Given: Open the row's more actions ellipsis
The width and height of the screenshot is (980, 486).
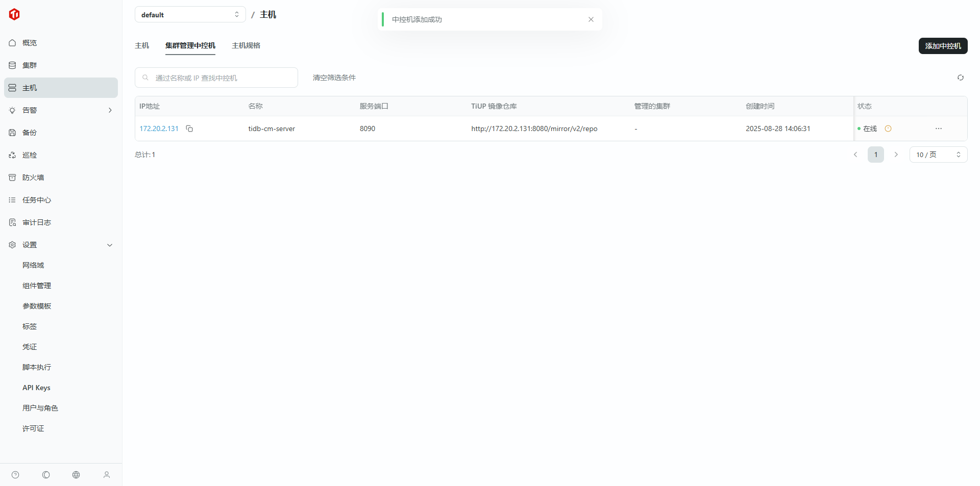Looking at the screenshot, I should coord(938,129).
